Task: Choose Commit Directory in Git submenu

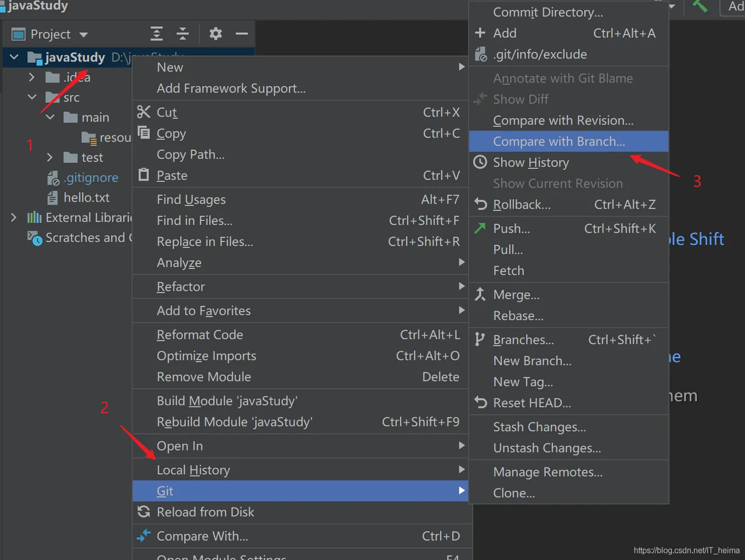Action: coord(568,12)
